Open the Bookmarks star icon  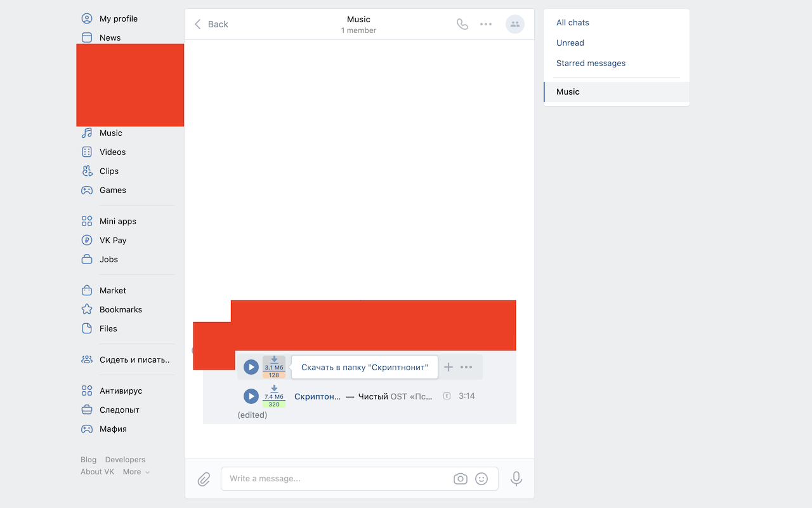click(87, 309)
